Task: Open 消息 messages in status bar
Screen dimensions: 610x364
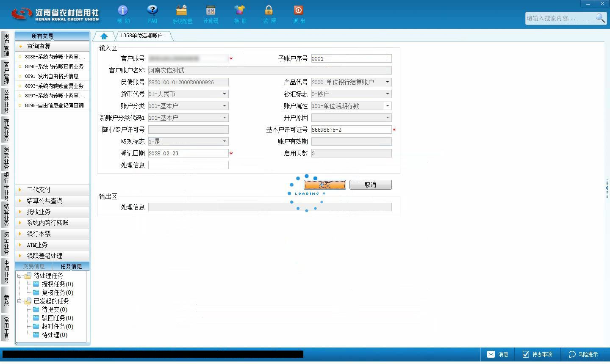Action: (498, 354)
